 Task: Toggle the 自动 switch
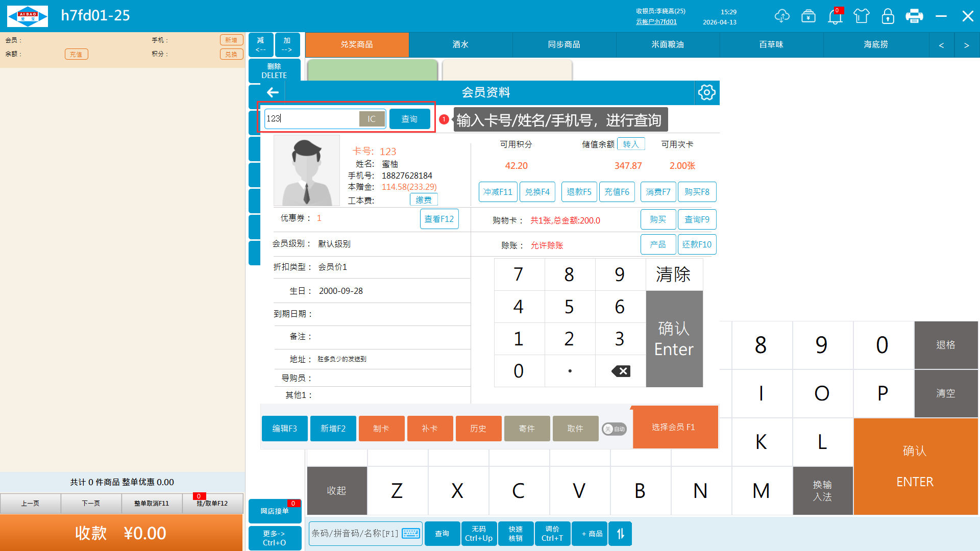point(614,429)
